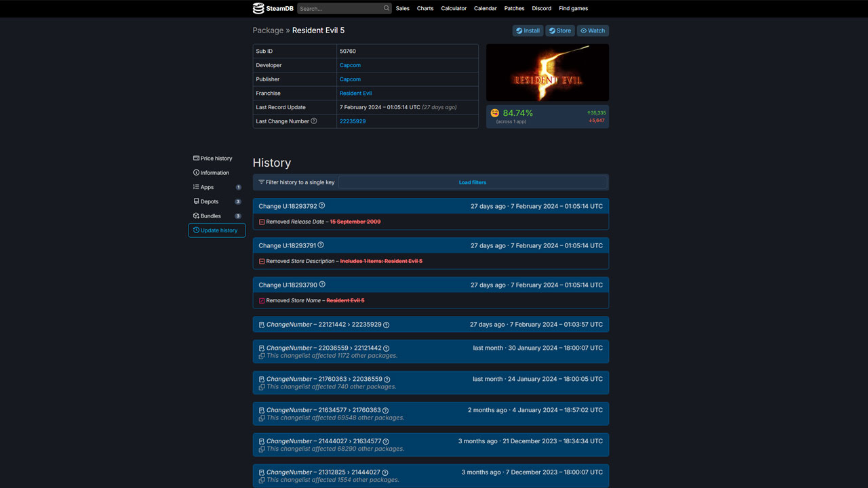Open the Resident Evil franchise link
Viewport: 868px width, 488px height.
355,94
